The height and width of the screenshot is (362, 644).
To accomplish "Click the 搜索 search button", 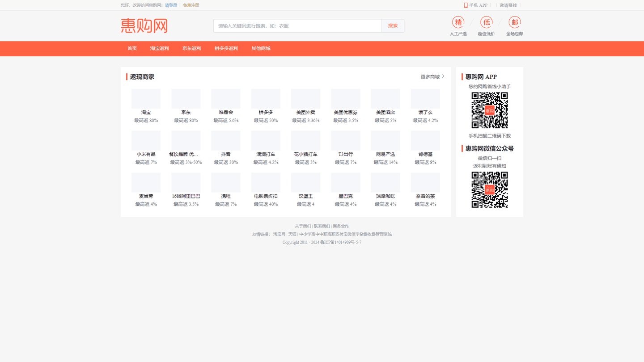I will (x=393, y=26).
